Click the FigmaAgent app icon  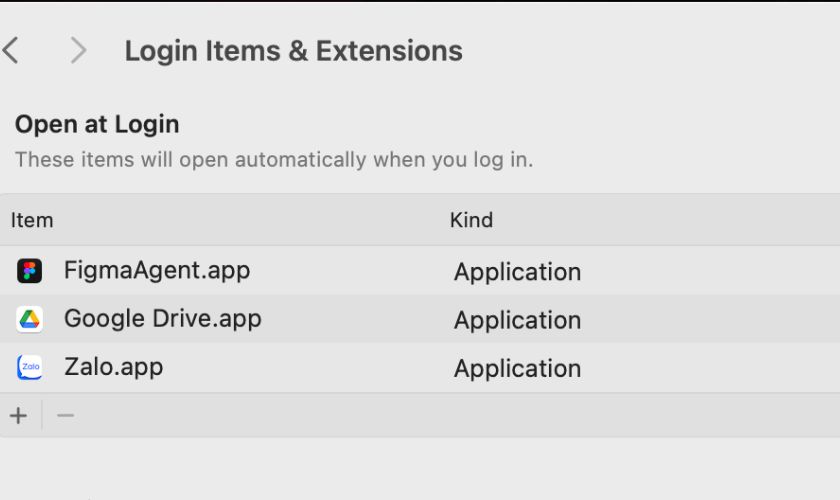point(29,271)
